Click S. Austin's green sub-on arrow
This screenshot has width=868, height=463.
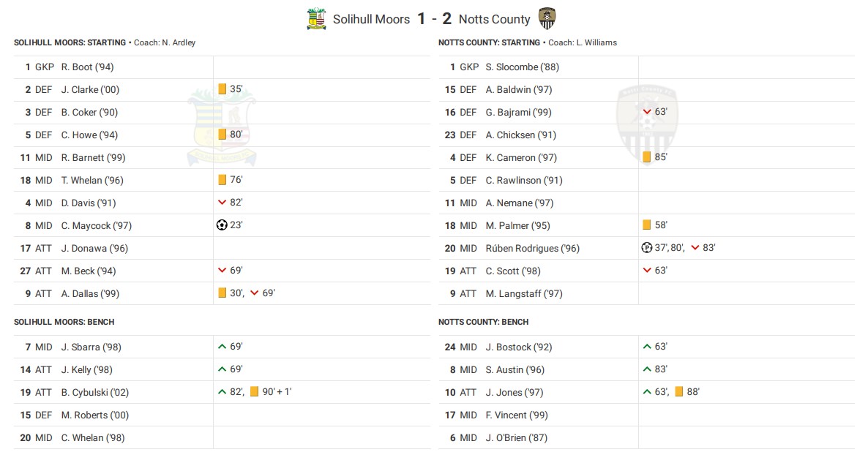point(646,369)
